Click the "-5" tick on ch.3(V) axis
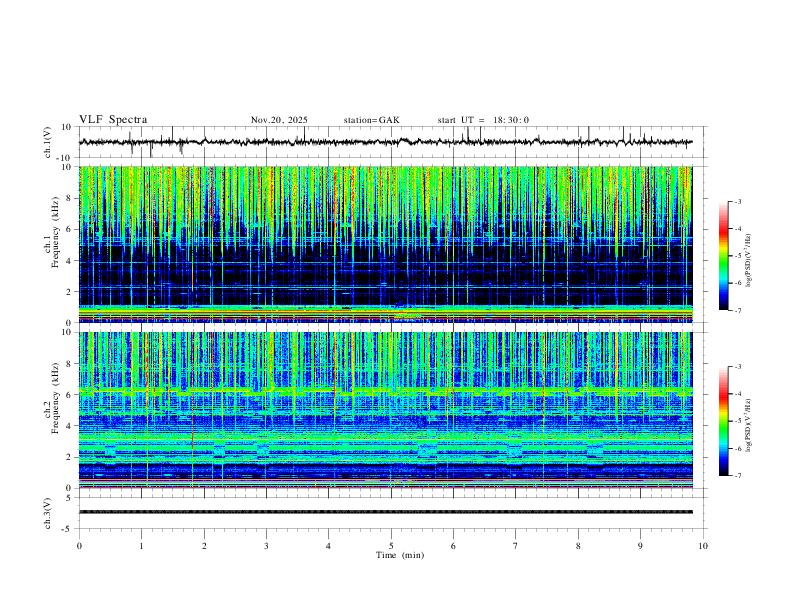 68,529
